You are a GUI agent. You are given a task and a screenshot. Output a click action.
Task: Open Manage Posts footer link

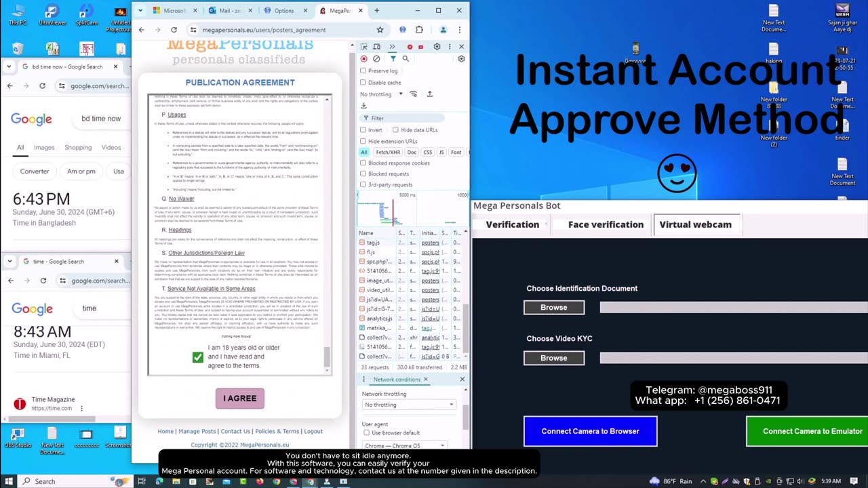(197, 431)
